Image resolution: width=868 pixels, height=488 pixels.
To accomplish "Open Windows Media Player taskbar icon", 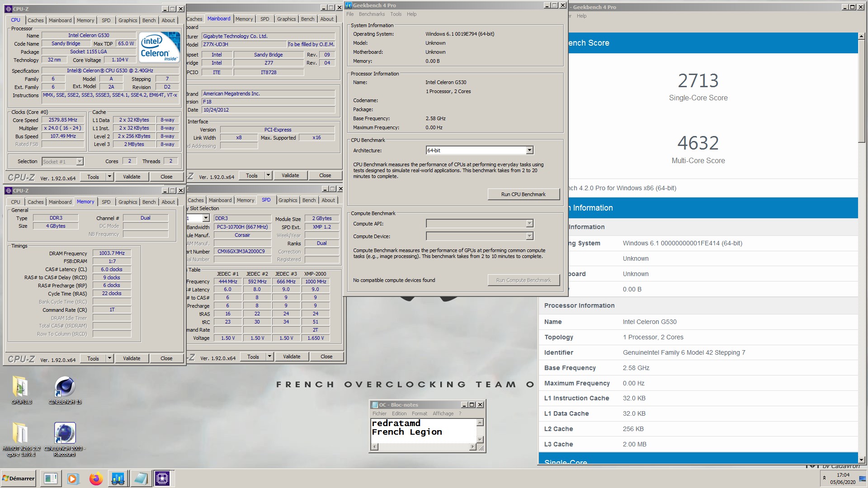I will (x=73, y=479).
